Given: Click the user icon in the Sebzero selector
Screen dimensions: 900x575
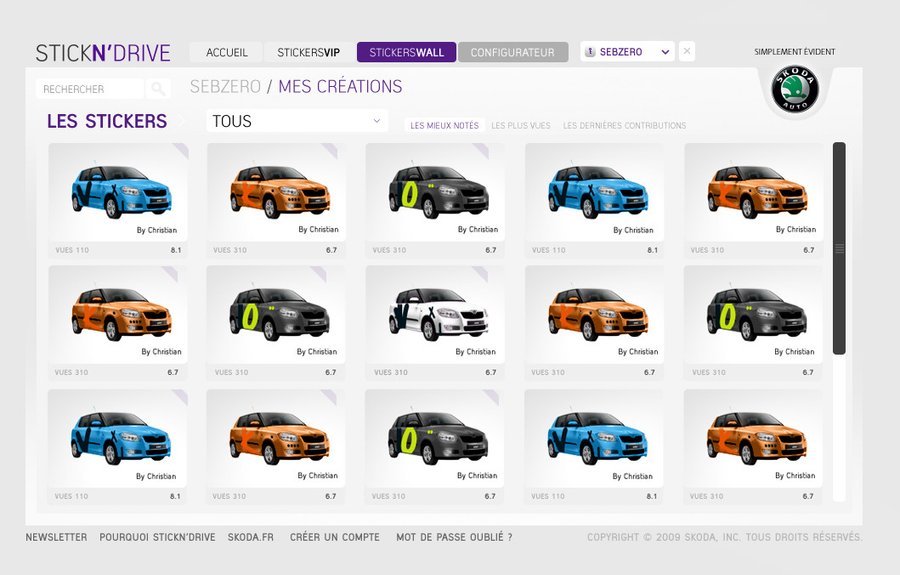Looking at the screenshot, I should click(590, 52).
